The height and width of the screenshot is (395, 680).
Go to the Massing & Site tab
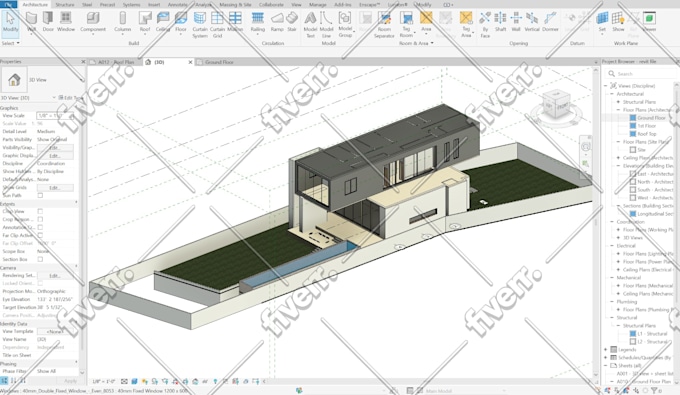click(x=235, y=4)
